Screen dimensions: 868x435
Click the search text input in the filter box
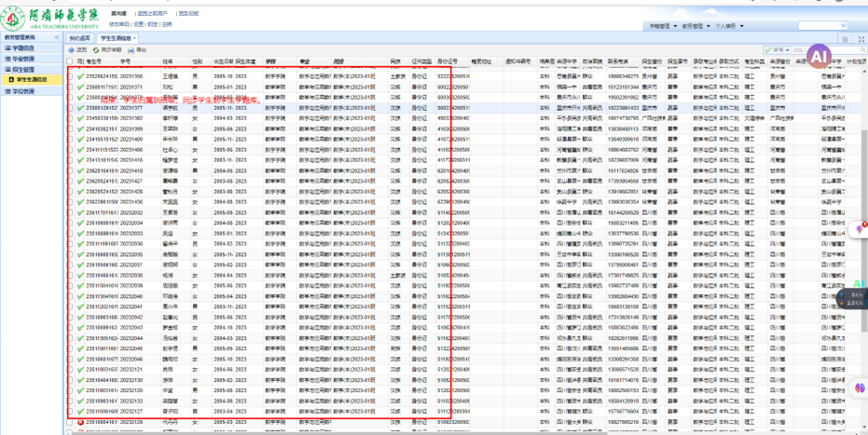click(825, 50)
